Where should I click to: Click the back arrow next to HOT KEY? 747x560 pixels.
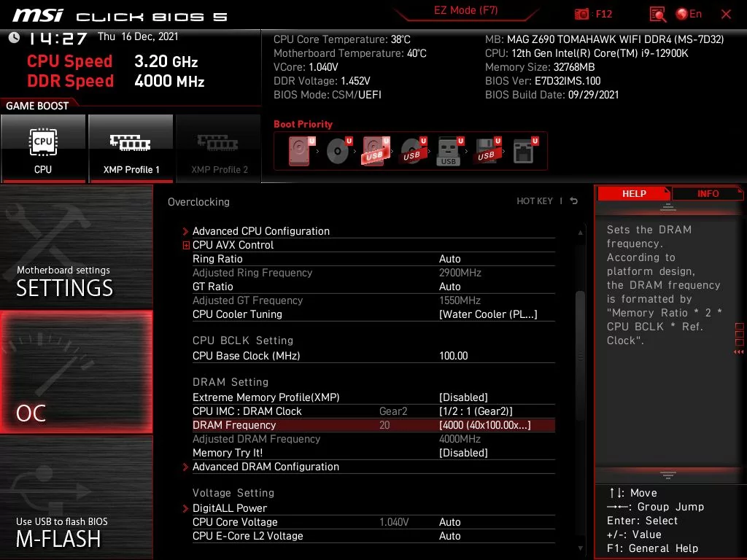pos(574,201)
